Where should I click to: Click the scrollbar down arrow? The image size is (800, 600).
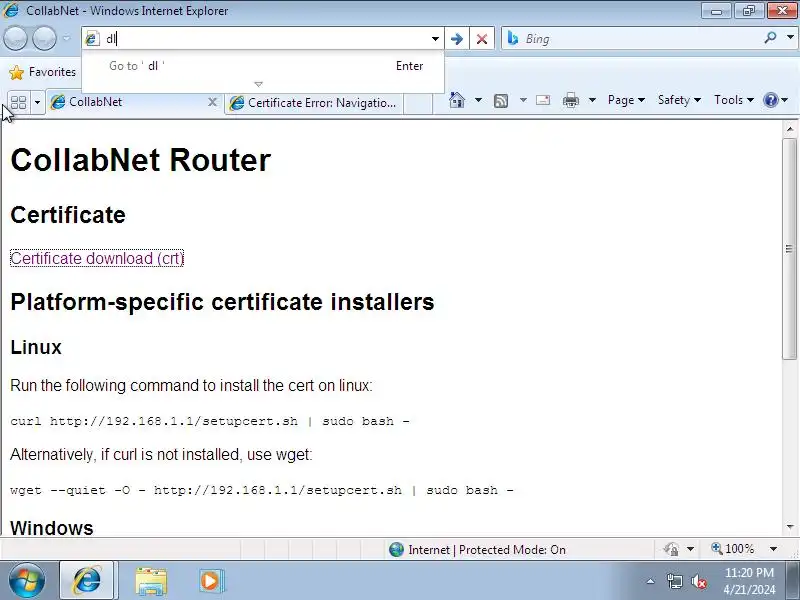[790, 527]
